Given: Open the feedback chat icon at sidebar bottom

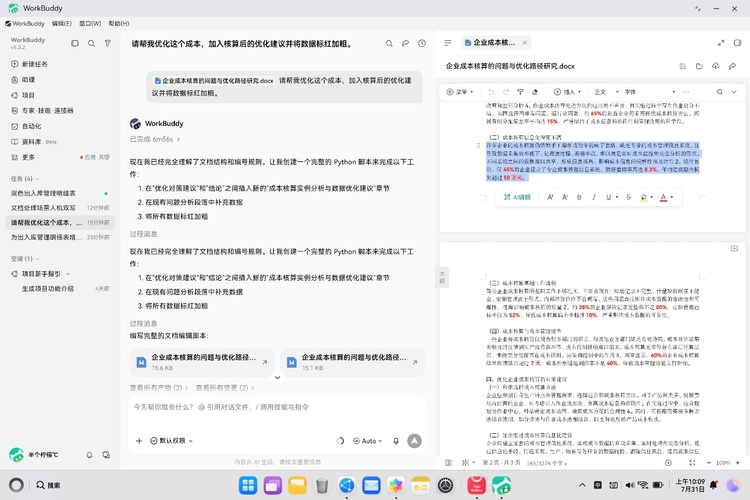Looking at the screenshot, I should [106, 455].
